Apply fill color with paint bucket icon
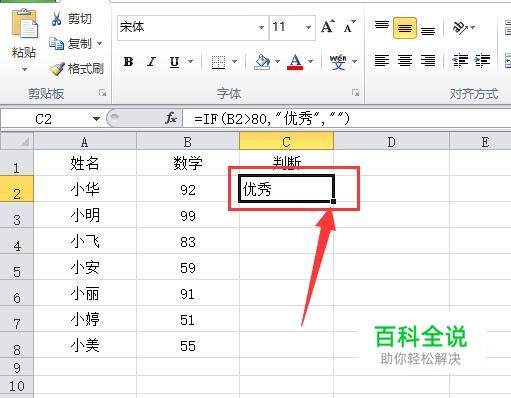The image size is (511, 398). click(x=262, y=62)
